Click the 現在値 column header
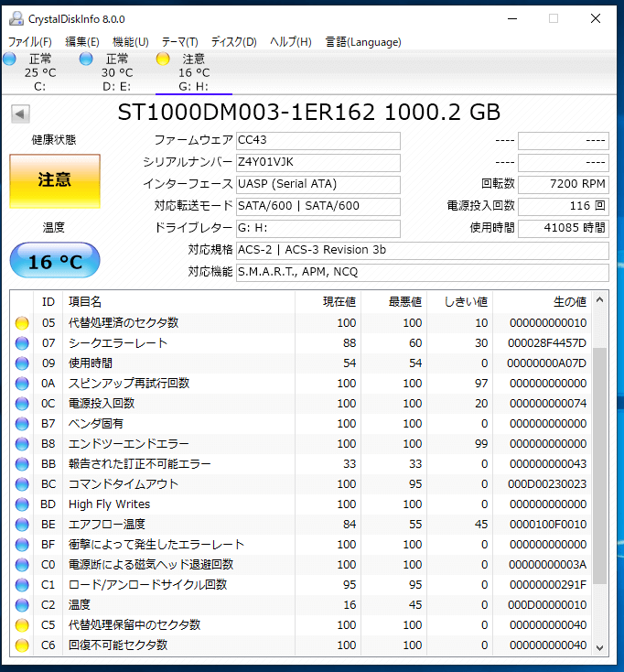Screen dimensions: 624x672 point(328,302)
